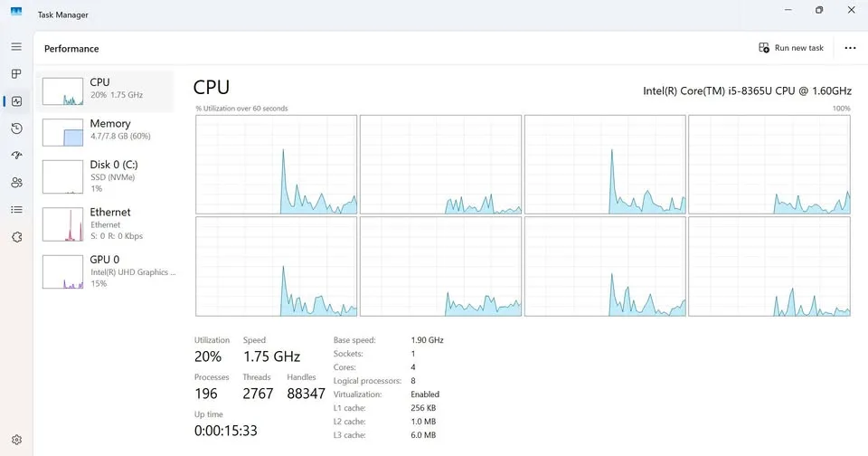868x456 pixels.
Task: Open the Services page icon
Action: (x=16, y=237)
